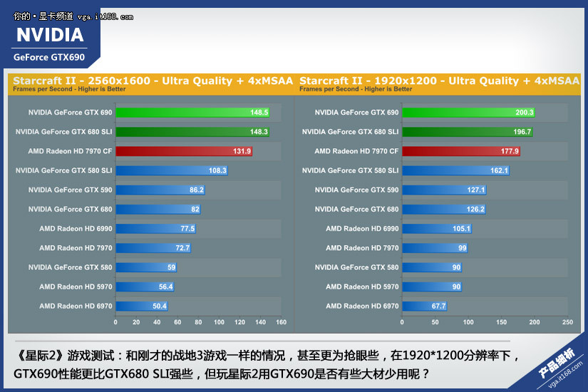Screen dimensions: 588x392
Task: Click the left chart's AMD Radeon HD 6970 label
Action: (x=76, y=306)
